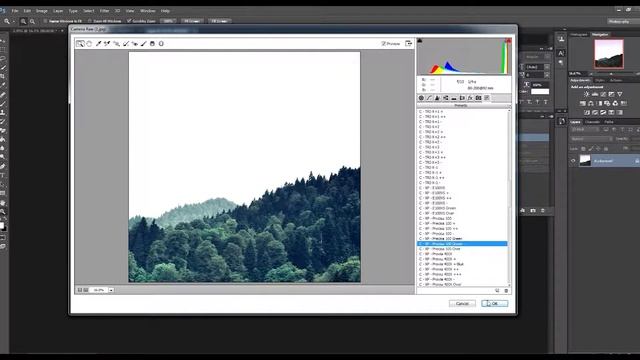Viewport: 640px width, 360px height.
Task: Enable Zoom All Windows checkbox
Action: 90,21
